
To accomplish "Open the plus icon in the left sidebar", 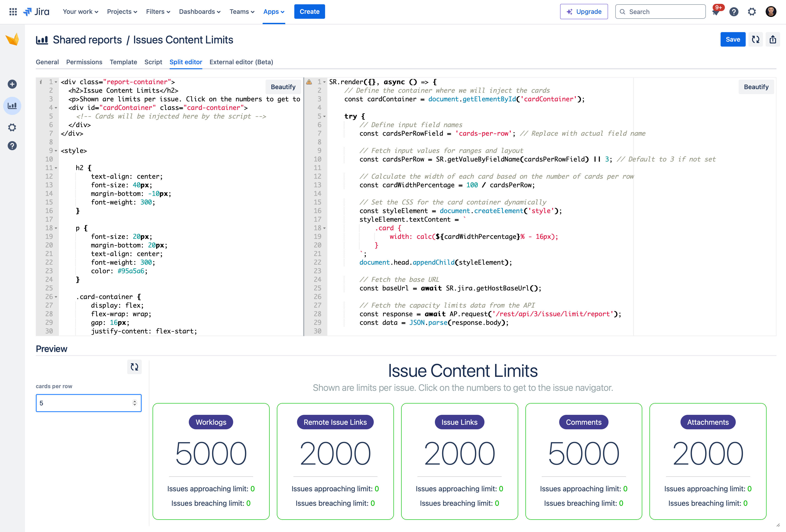I will point(12,84).
